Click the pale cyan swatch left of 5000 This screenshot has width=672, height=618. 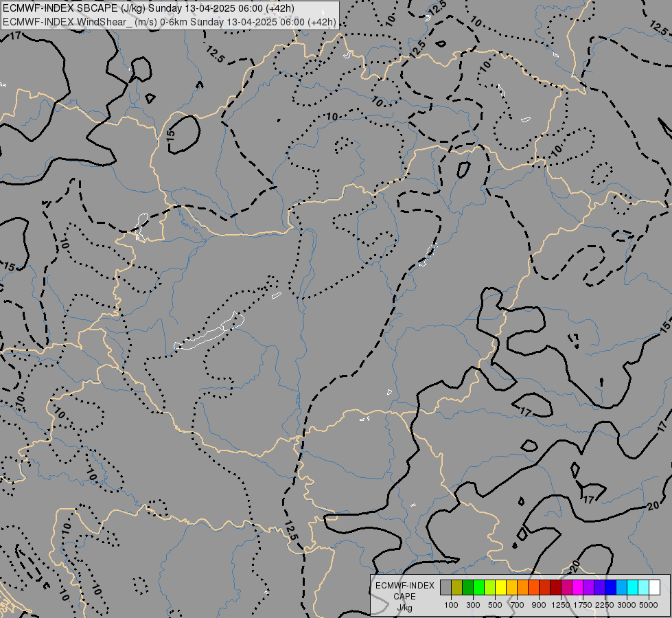coord(644,588)
